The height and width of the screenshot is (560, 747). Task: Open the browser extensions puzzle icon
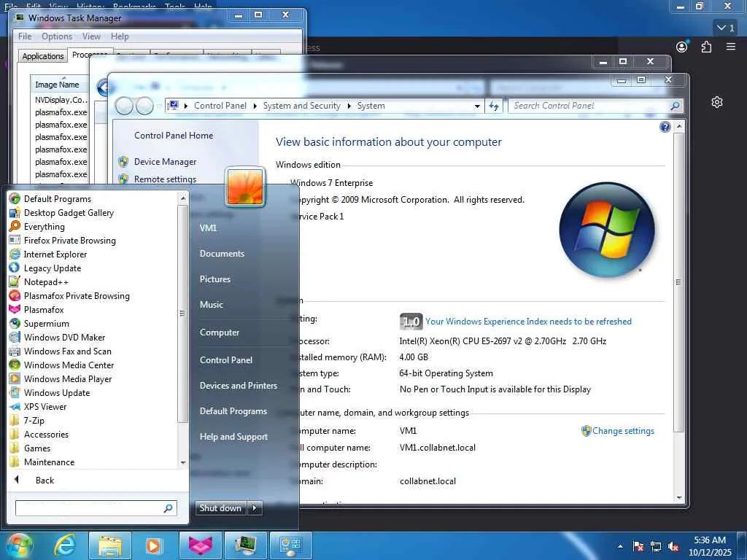pyautogui.click(x=706, y=47)
